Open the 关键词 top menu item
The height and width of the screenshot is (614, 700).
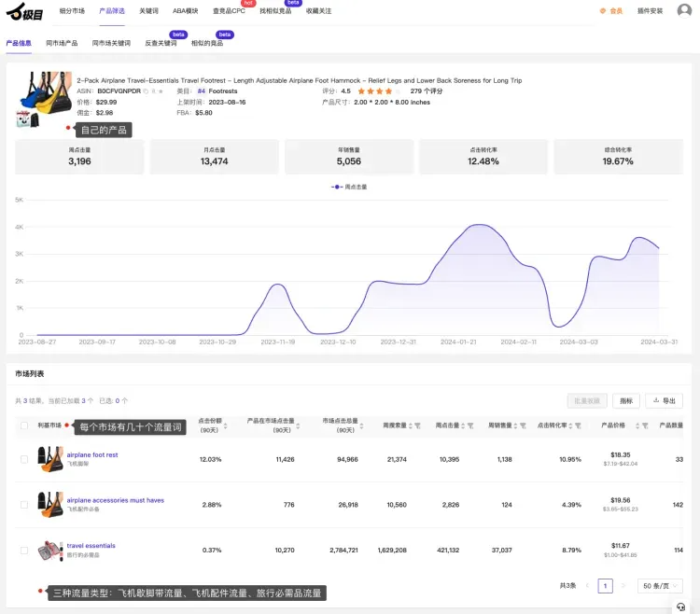148,11
